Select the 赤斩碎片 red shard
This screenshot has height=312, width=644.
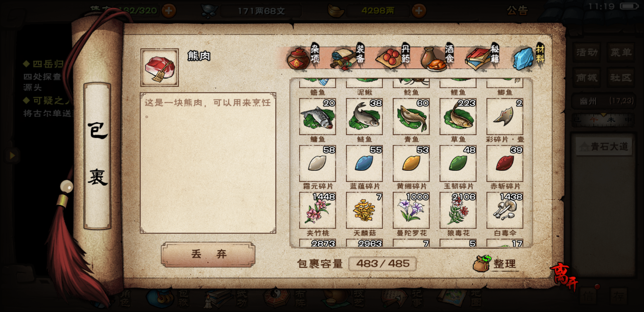(x=505, y=164)
